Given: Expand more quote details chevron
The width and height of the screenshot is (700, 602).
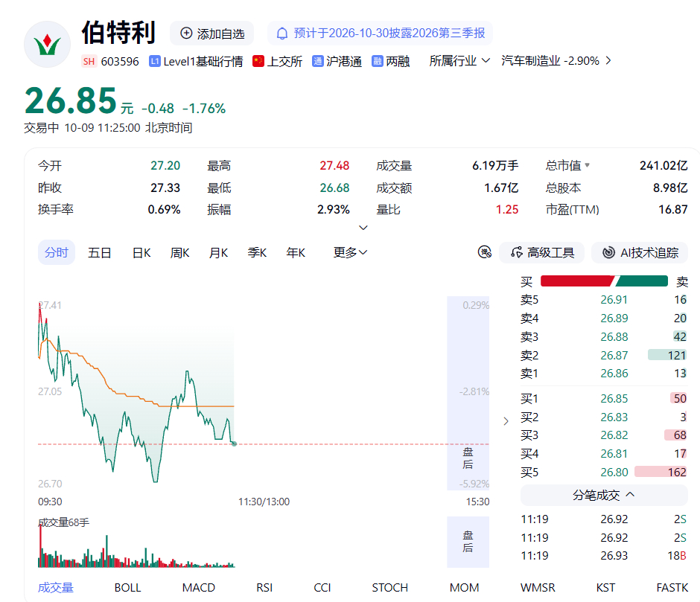Looking at the screenshot, I should click(x=363, y=228).
